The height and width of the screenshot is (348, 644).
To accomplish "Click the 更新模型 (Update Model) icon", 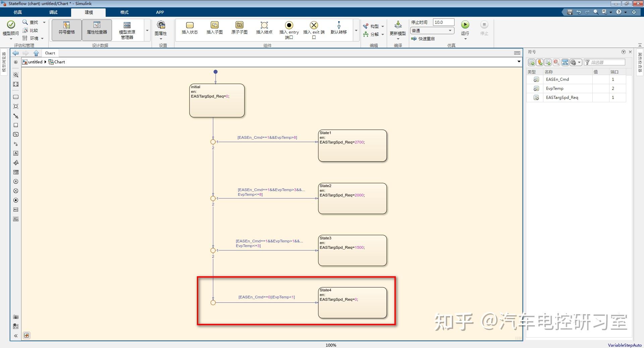I will 397,29.
